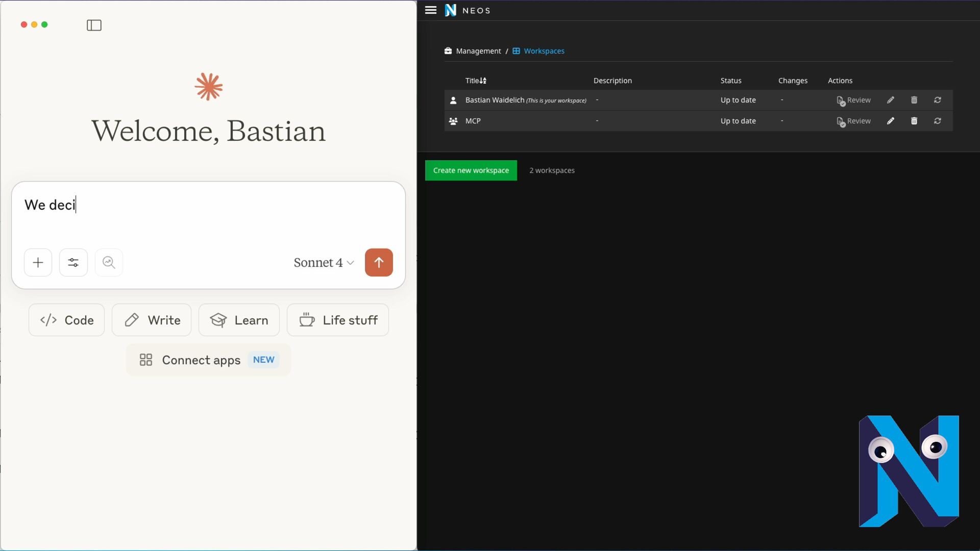Review the MCP workspace

(x=853, y=121)
